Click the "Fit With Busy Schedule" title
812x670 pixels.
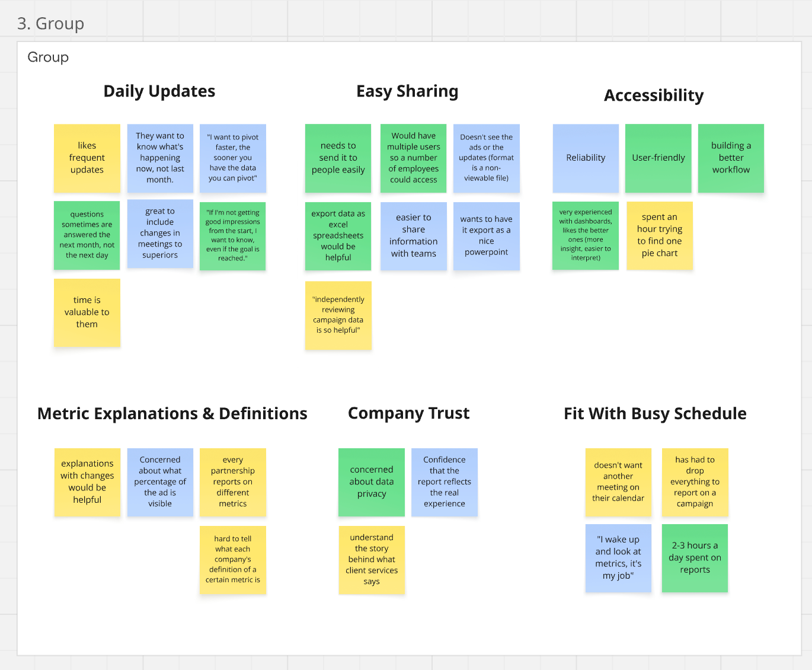click(655, 414)
